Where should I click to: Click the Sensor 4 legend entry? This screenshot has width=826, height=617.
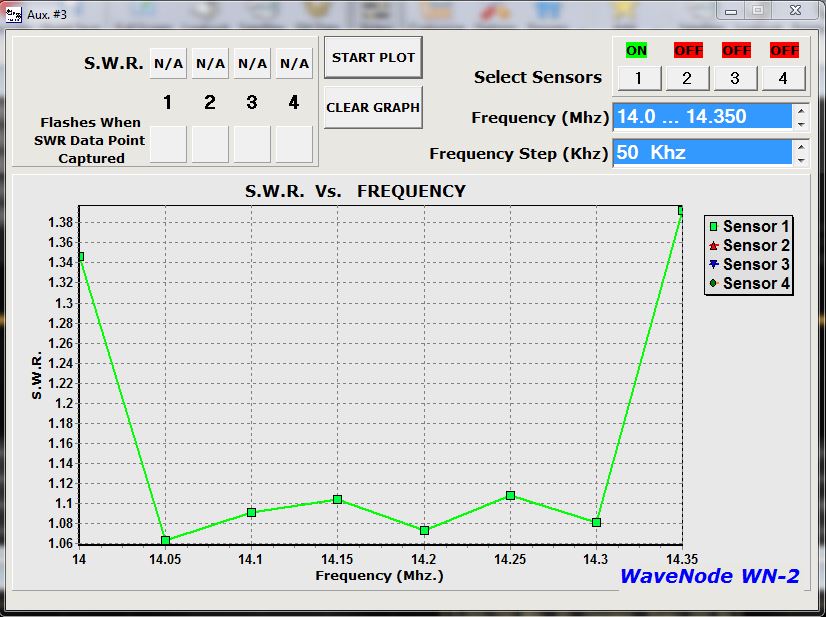click(x=749, y=284)
